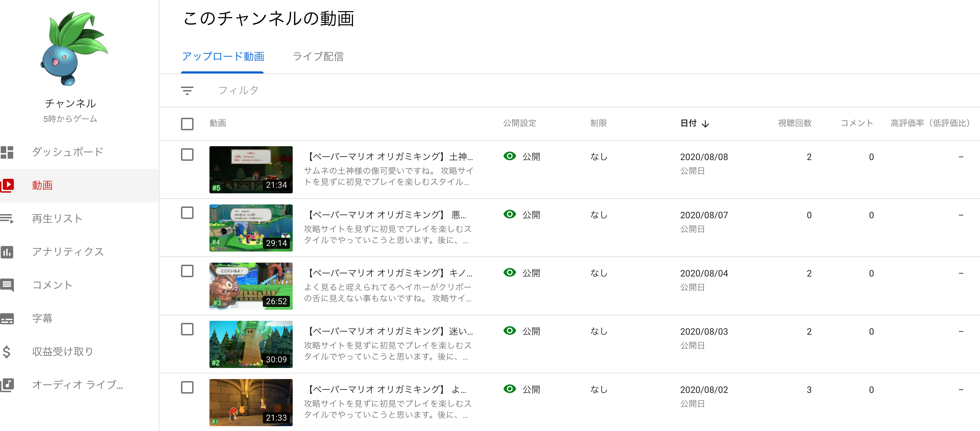
Task: Switch to the アップロード動画 tab
Action: [223, 56]
